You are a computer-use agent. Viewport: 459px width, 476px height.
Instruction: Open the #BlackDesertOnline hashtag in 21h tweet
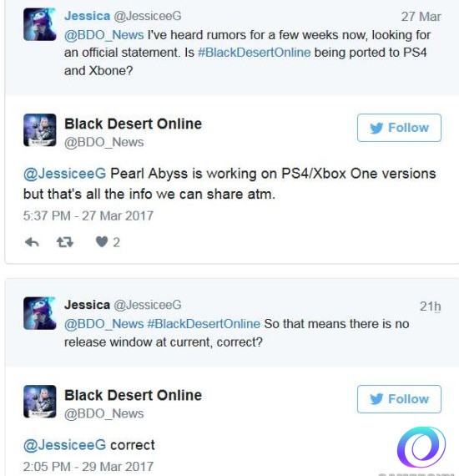pos(204,324)
